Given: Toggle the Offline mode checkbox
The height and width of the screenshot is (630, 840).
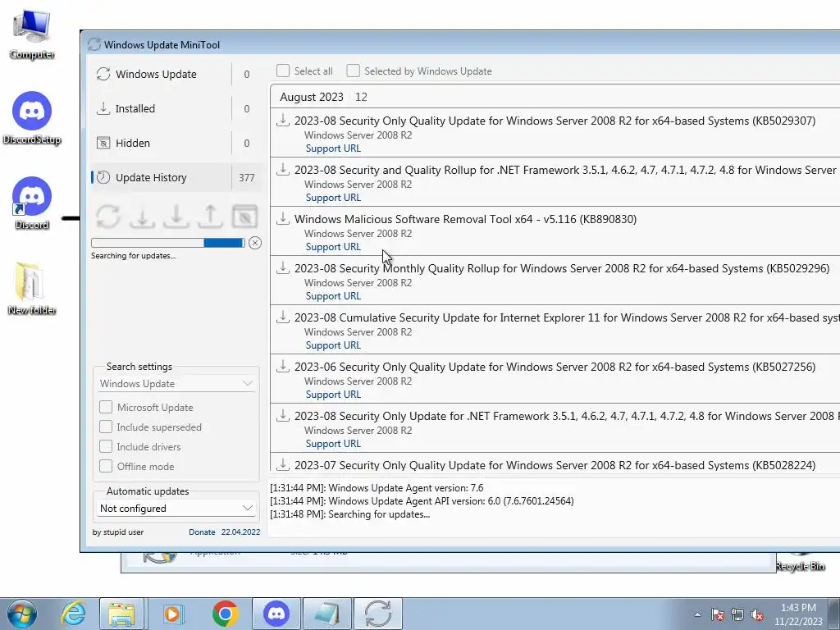Looking at the screenshot, I should tap(106, 466).
